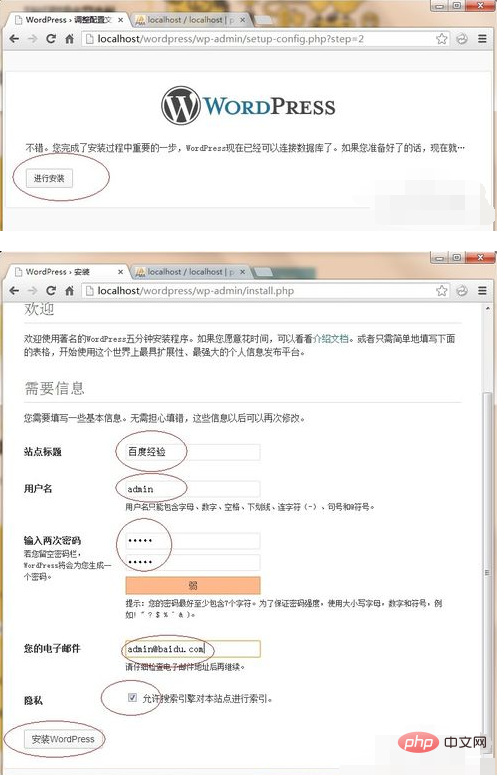Image resolution: width=497 pixels, height=775 pixels.
Task: Open the 介绍文档 link
Action: point(331,339)
